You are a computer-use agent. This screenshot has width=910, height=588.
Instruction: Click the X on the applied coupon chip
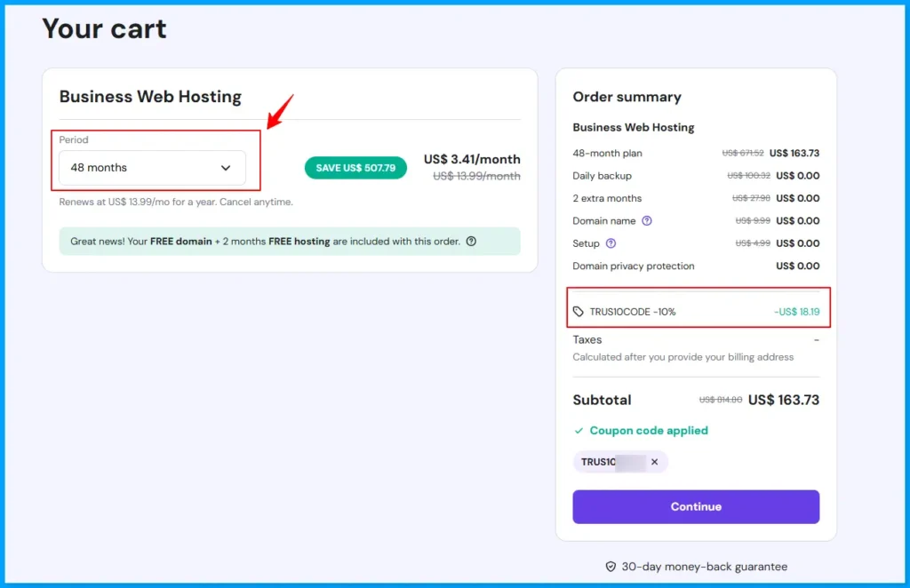(x=654, y=461)
